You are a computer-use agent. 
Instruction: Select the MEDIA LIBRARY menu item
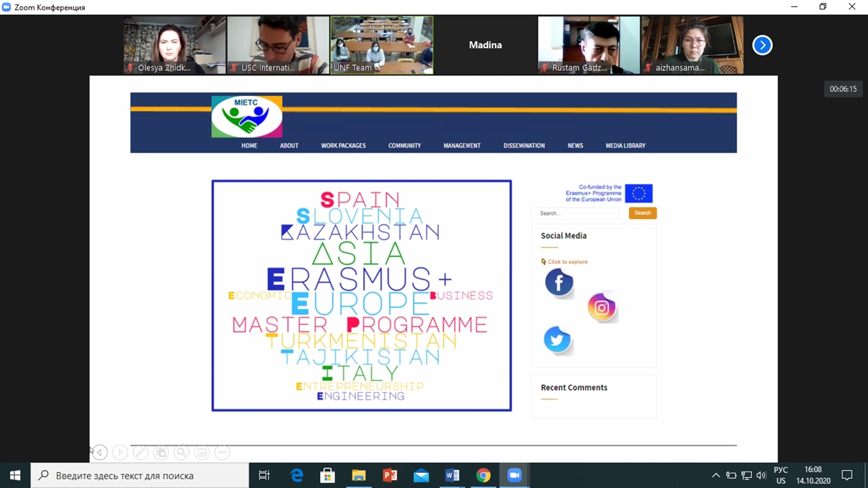(x=625, y=146)
